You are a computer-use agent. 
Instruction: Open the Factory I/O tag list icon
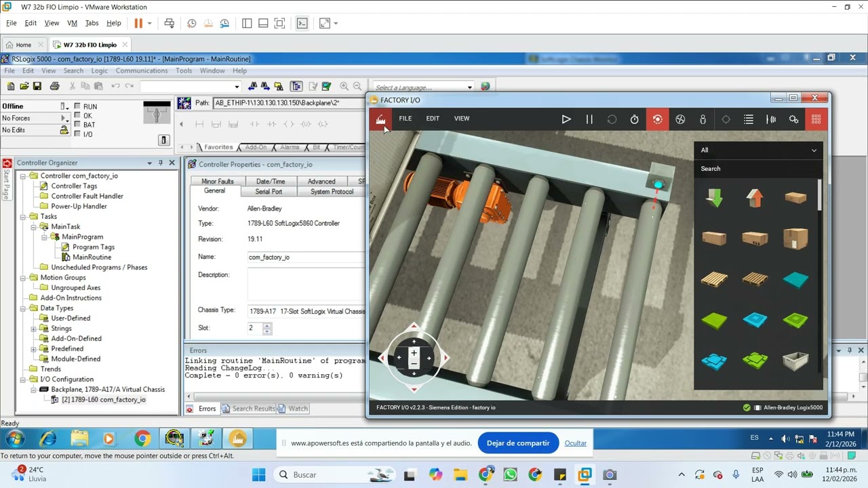click(x=749, y=119)
